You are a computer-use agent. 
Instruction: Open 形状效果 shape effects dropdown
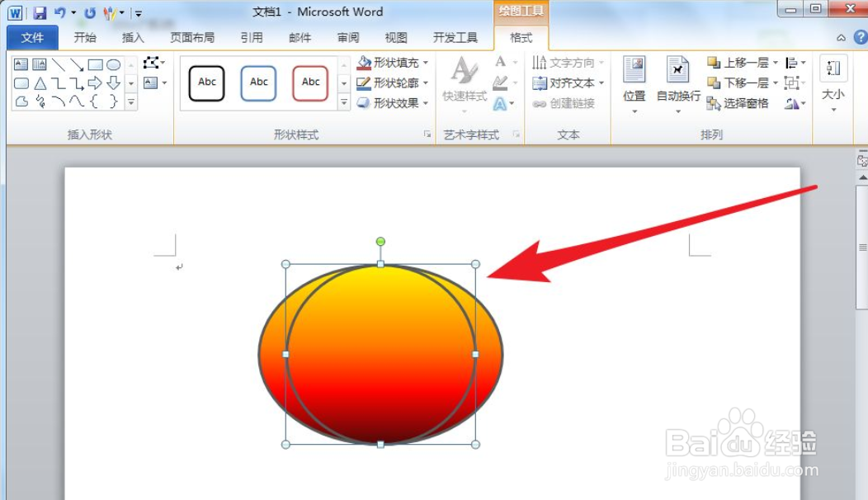[393, 103]
